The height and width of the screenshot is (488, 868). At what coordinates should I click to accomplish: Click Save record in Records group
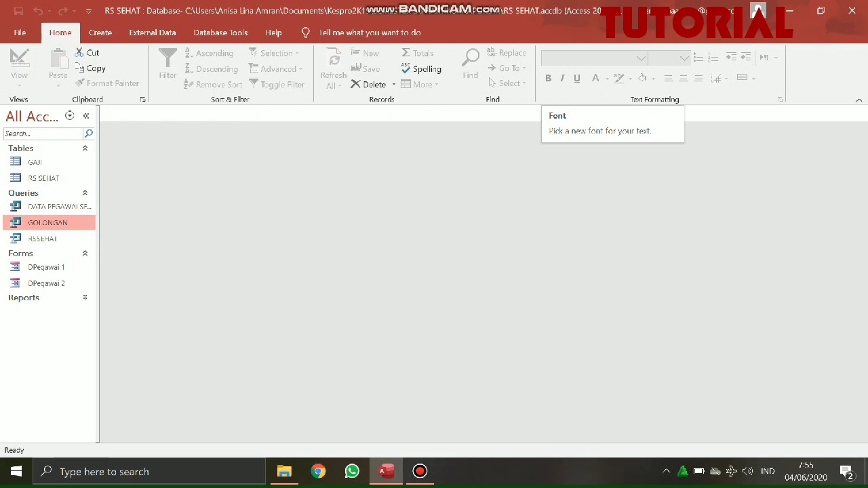365,68
